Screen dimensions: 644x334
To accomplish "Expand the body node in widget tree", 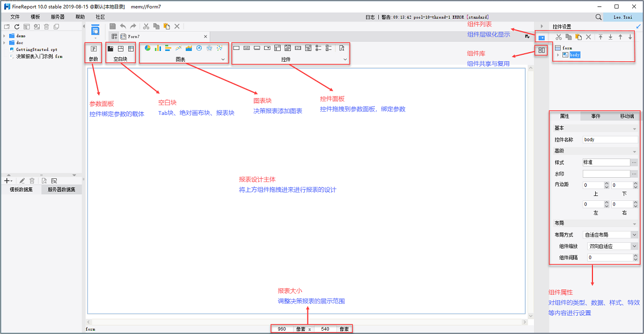I will tap(558, 55).
